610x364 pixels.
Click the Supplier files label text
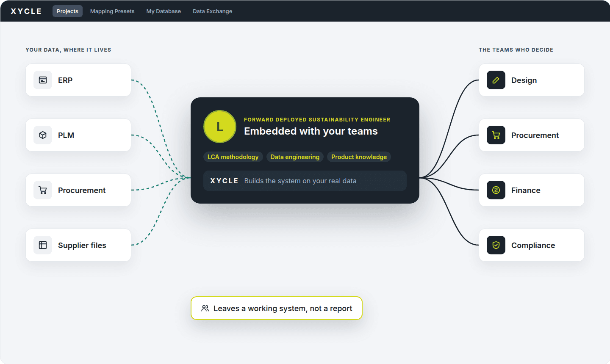pyautogui.click(x=82, y=245)
